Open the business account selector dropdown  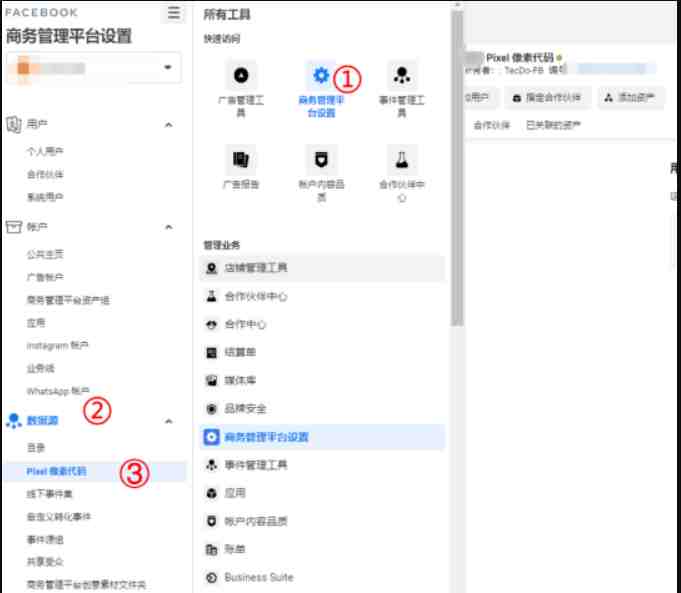(94, 68)
